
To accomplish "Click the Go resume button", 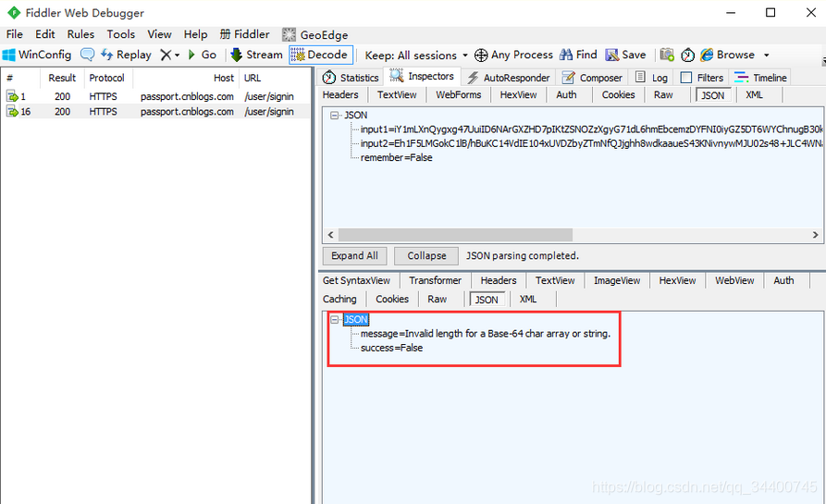I will point(203,55).
